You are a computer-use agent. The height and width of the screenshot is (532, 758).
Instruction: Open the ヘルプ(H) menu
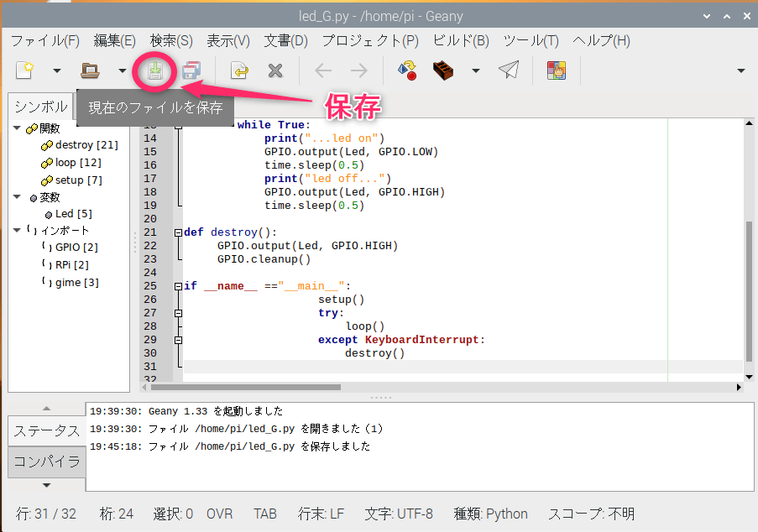[x=601, y=40]
